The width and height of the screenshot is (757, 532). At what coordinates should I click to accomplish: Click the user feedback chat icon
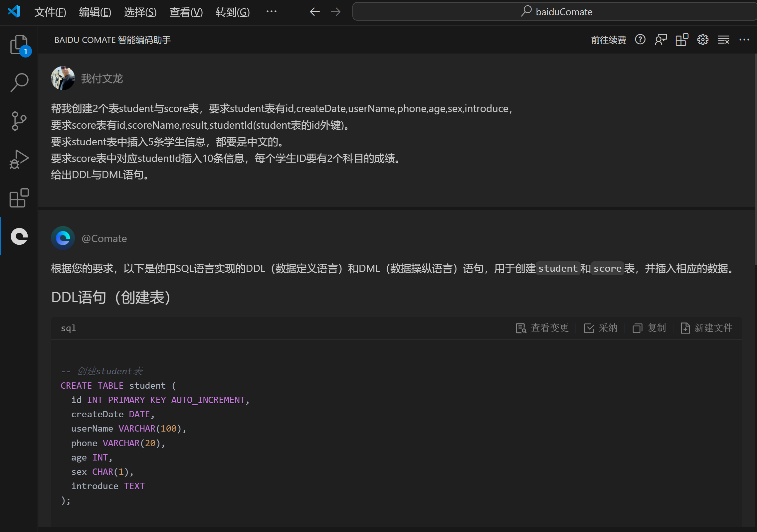(661, 40)
